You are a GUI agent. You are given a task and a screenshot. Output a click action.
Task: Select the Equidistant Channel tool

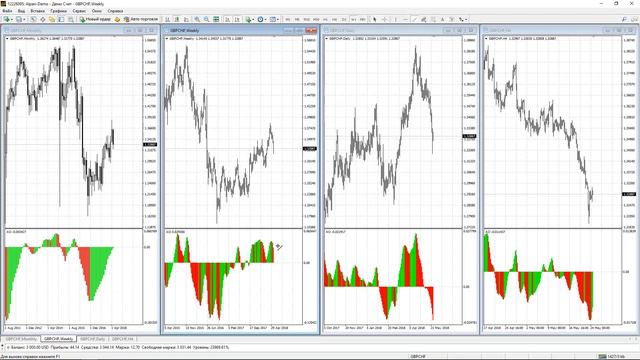point(424,19)
